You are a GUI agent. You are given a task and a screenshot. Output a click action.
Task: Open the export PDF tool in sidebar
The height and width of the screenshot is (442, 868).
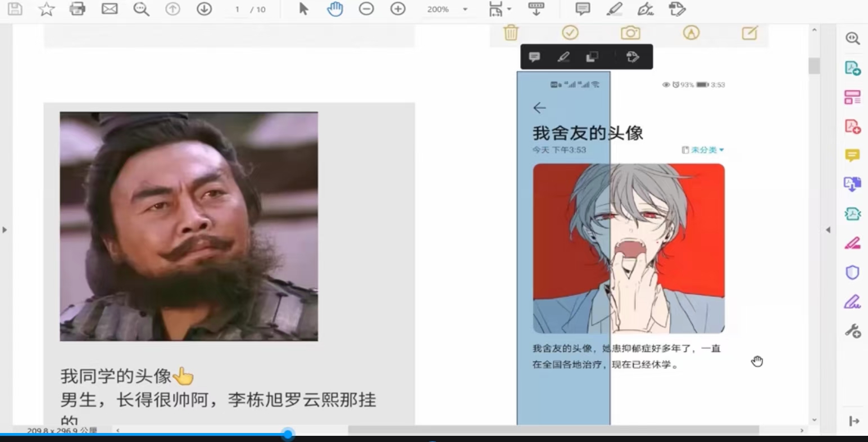tap(852, 68)
